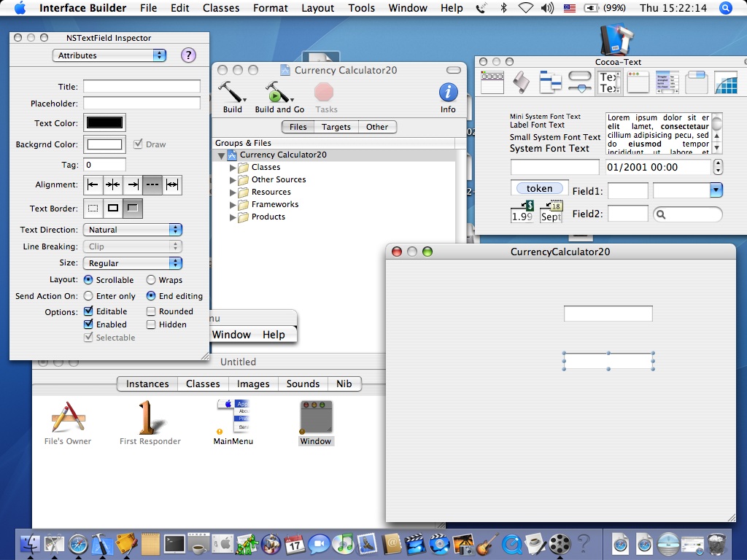Click Spotlight search in menu bar

(x=726, y=8)
